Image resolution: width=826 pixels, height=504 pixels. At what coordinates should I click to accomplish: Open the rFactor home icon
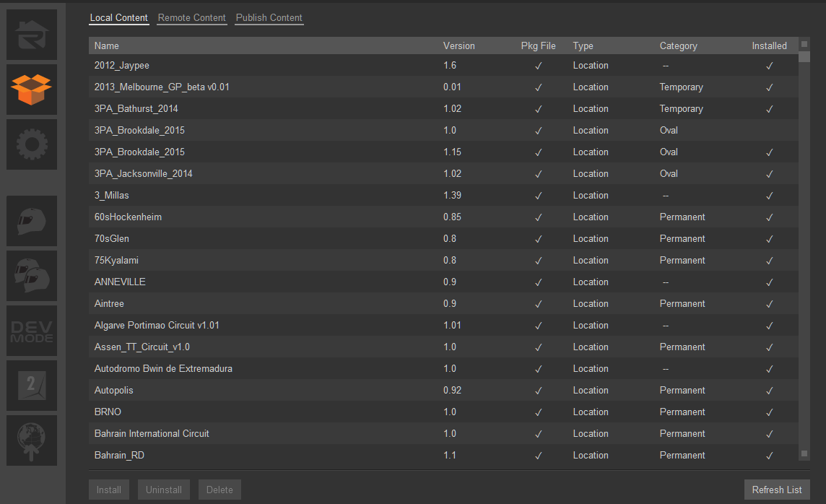32,35
